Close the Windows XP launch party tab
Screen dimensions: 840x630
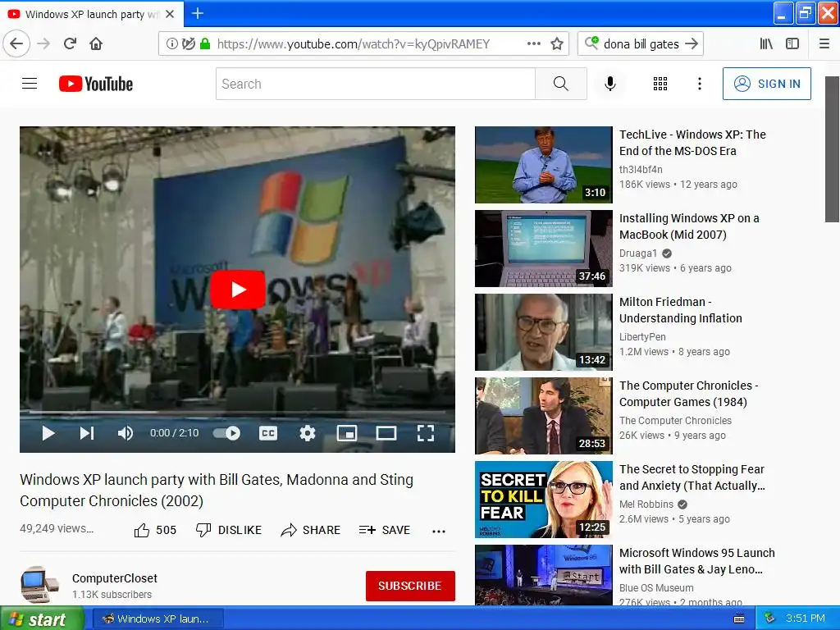tap(170, 14)
